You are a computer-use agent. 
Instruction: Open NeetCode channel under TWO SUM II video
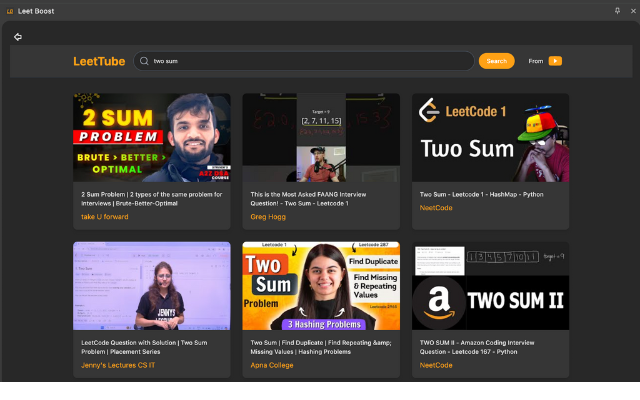click(x=436, y=365)
